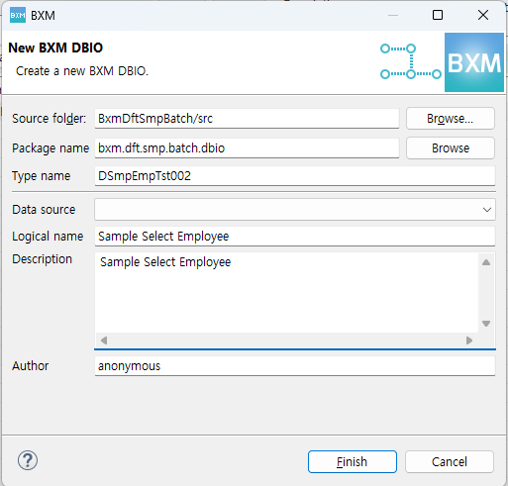Open the help question mark icon
The image size is (508, 486).
point(28,460)
